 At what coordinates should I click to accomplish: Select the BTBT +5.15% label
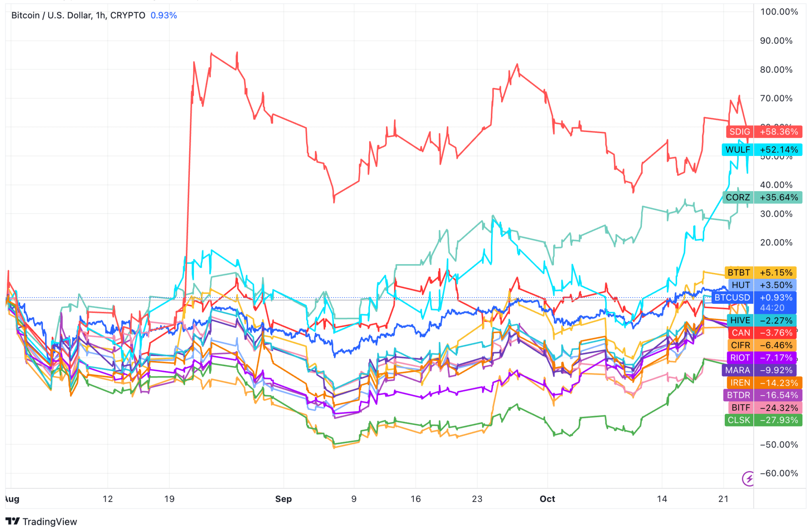(760, 273)
